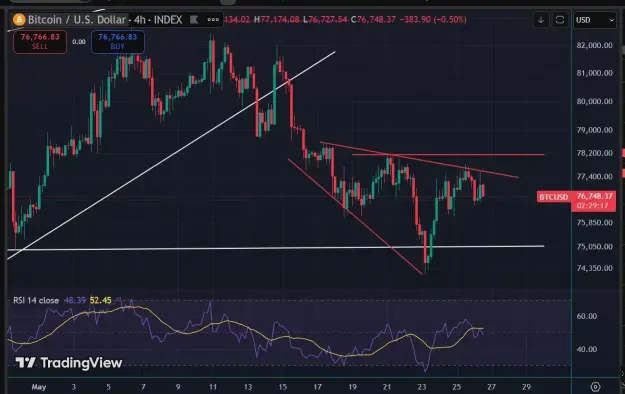Click the RSI 60.00 axis label

(x=587, y=316)
